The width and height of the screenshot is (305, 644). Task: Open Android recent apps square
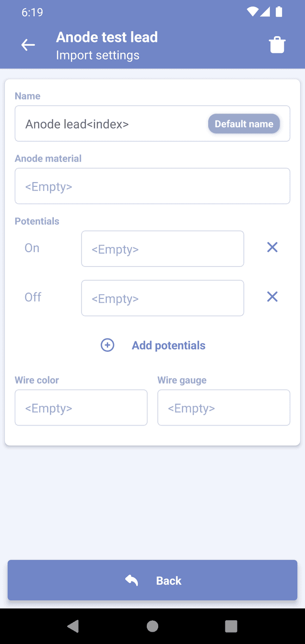pos(231,626)
